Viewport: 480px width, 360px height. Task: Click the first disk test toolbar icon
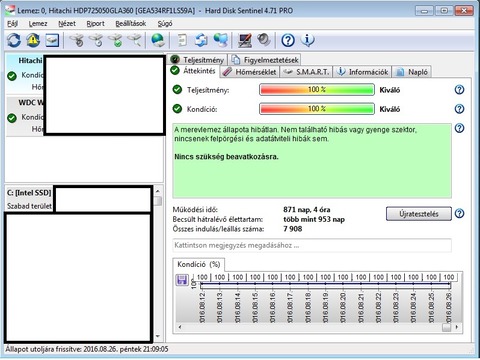77,40
